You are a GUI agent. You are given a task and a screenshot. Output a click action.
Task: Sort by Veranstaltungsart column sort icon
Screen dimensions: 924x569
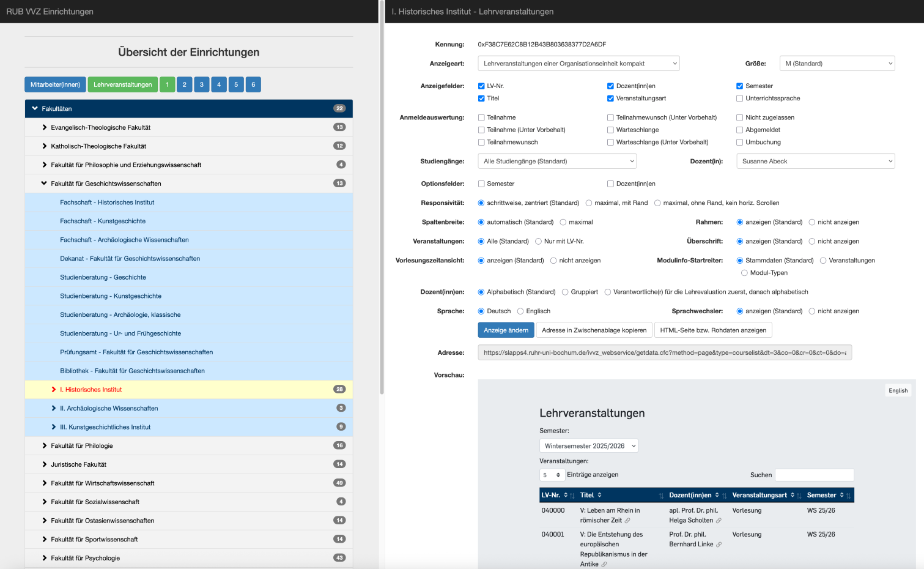click(x=793, y=495)
